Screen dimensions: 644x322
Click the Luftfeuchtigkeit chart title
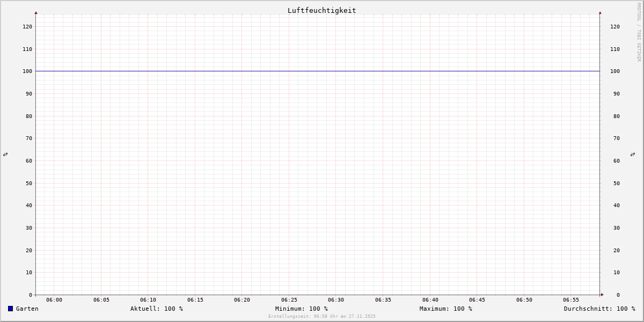[x=321, y=10]
